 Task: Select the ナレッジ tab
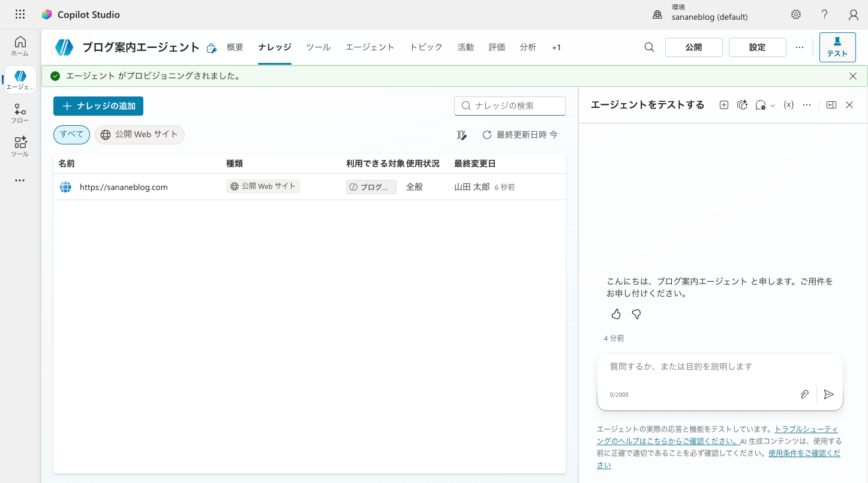tap(275, 47)
